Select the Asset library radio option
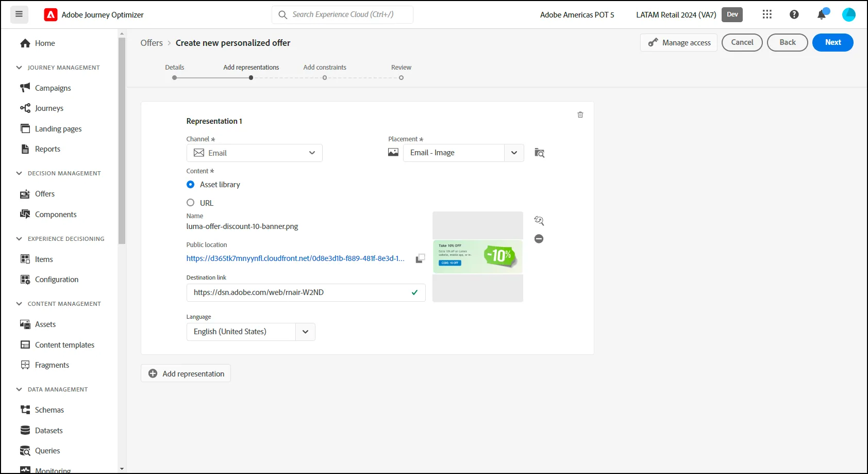Viewport: 868px width, 474px height. tap(191, 185)
